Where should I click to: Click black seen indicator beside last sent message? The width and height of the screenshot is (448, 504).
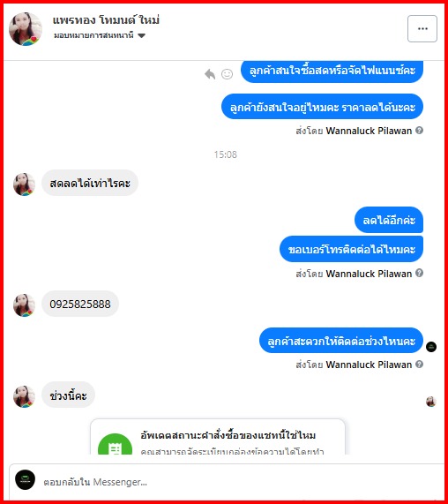point(431,347)
